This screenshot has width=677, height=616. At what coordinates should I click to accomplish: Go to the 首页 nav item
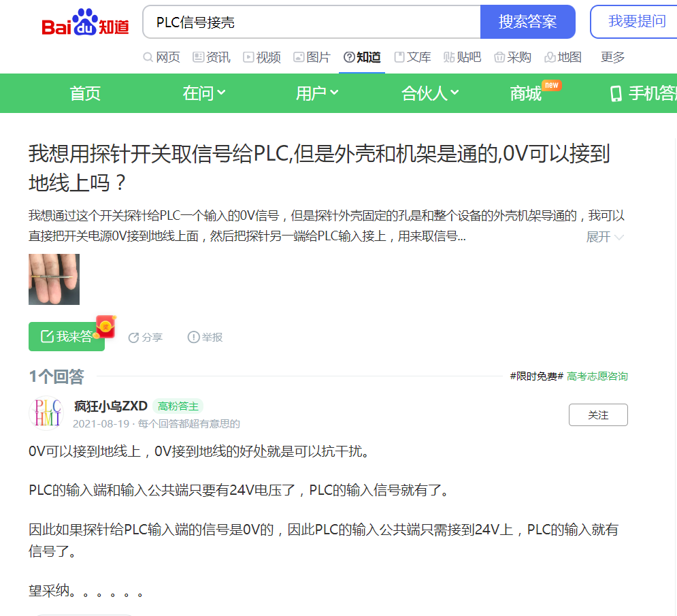click(x=85, y=93)
